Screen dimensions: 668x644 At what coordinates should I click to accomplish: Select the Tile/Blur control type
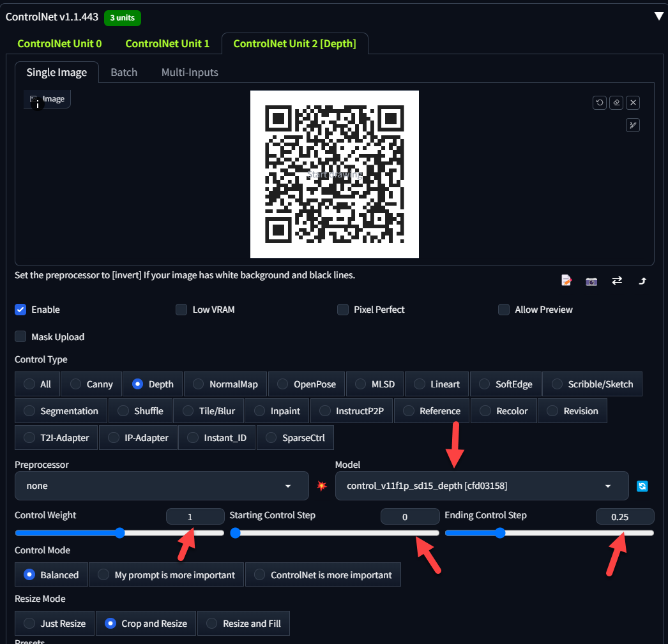[x=209, y=411]
